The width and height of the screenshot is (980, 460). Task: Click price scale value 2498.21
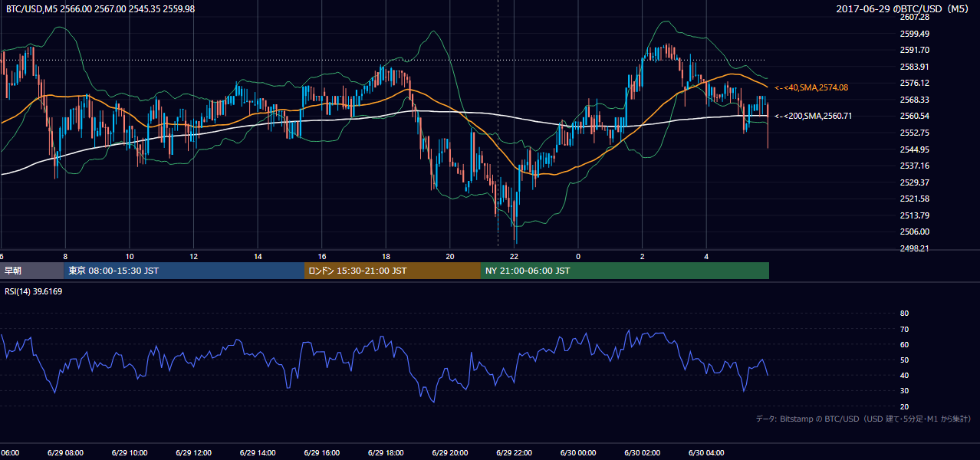tap(914, 248)
